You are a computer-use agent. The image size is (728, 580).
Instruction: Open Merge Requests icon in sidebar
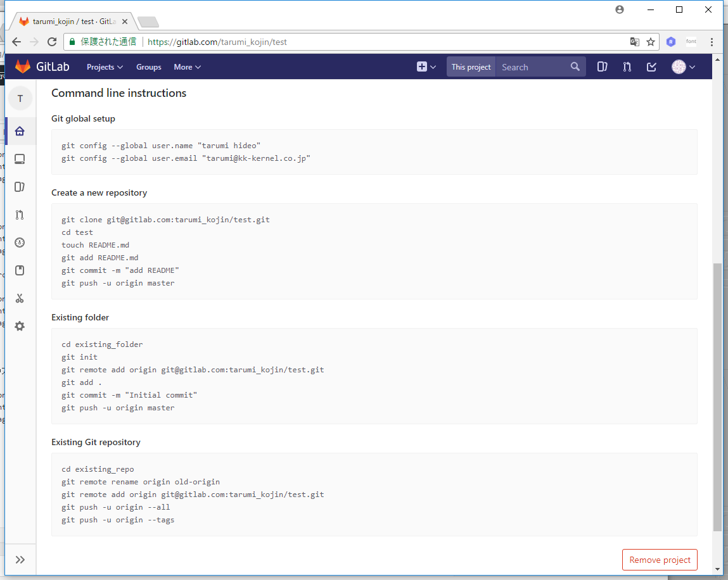(20, 215)
